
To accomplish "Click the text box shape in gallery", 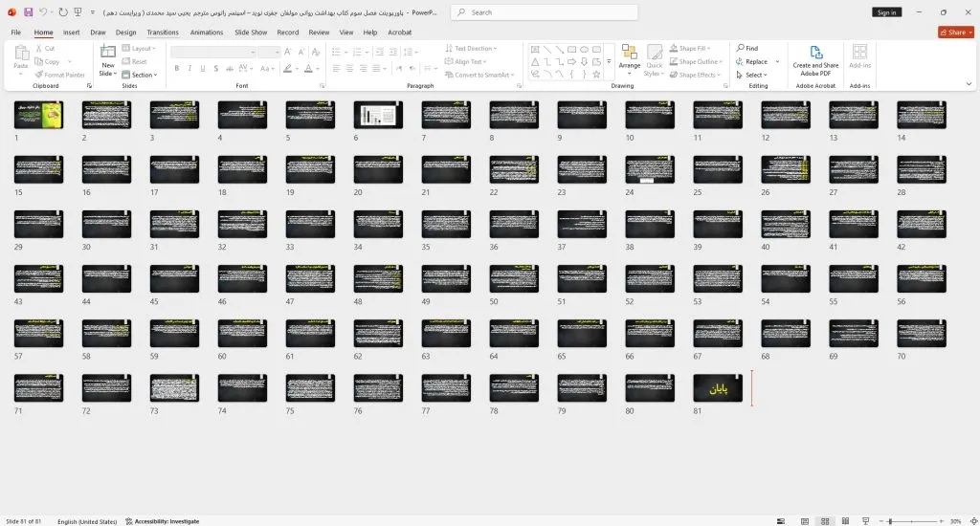I will click(535, 50).
